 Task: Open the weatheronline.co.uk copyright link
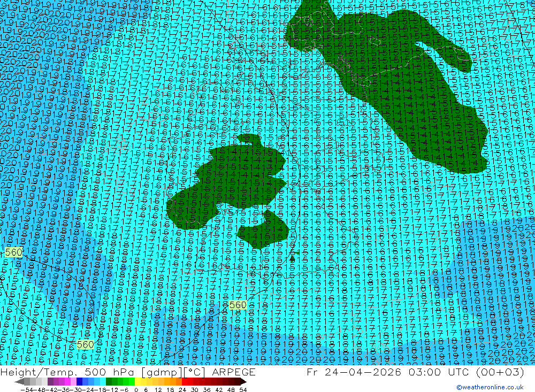pyautogui.click(x=490, y=387)
